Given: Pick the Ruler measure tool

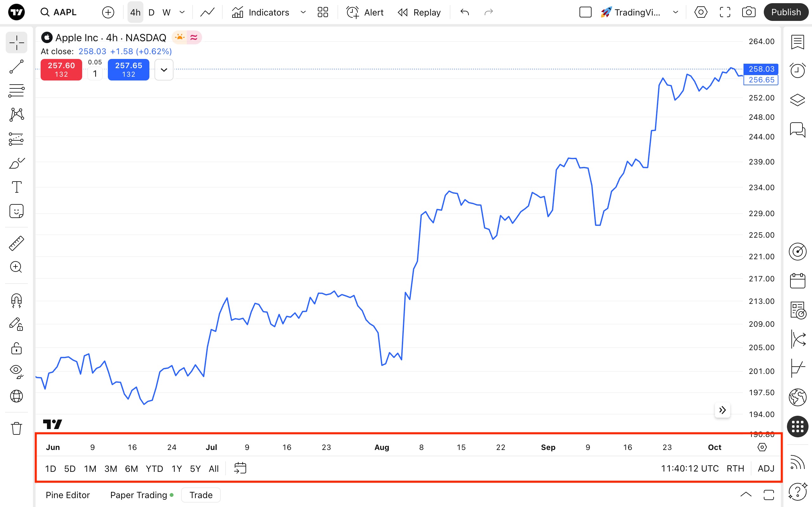Looking at the screenshot, I should tap(16, 243).
